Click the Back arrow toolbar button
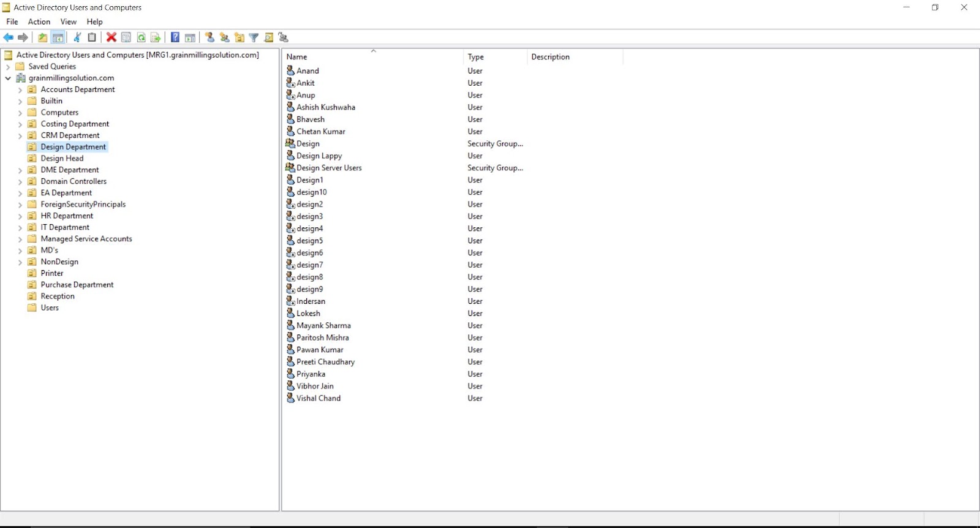980x528 pixels. [9, 37]
